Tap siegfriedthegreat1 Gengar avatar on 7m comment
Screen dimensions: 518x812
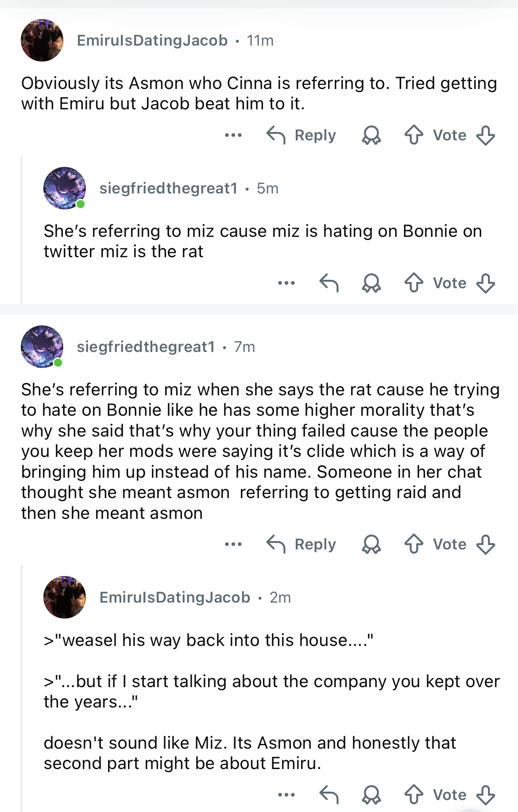coord(42,347)
